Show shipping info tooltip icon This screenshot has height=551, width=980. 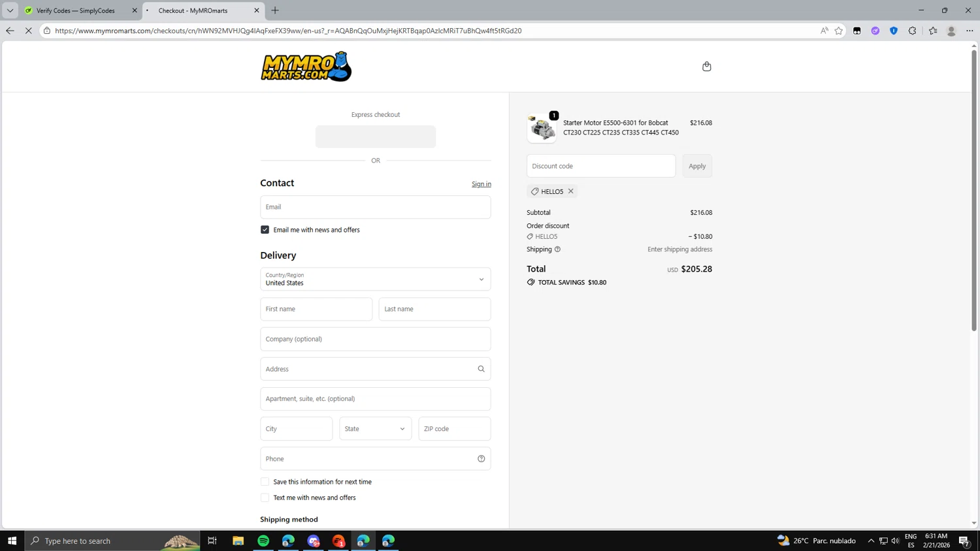[x=557, y=249]
